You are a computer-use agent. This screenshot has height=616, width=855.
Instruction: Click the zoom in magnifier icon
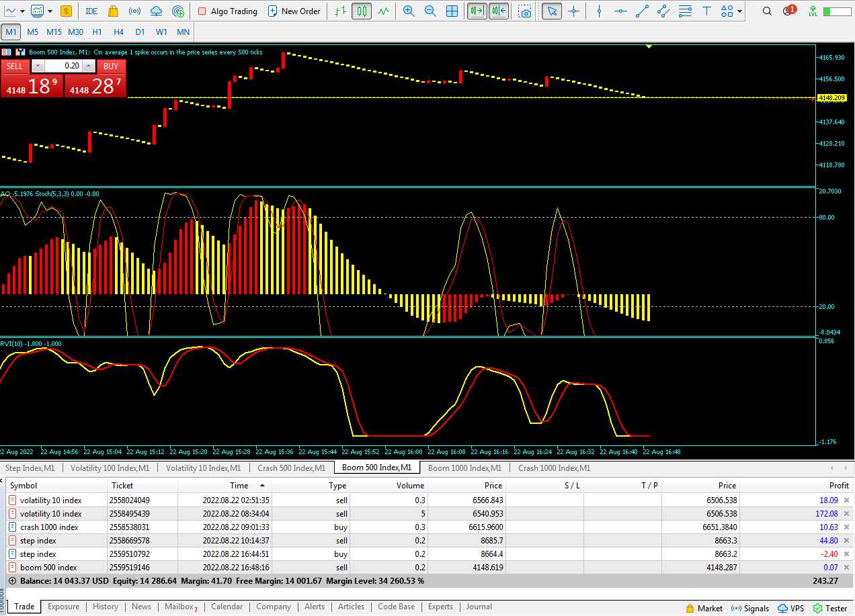(409, 11)
